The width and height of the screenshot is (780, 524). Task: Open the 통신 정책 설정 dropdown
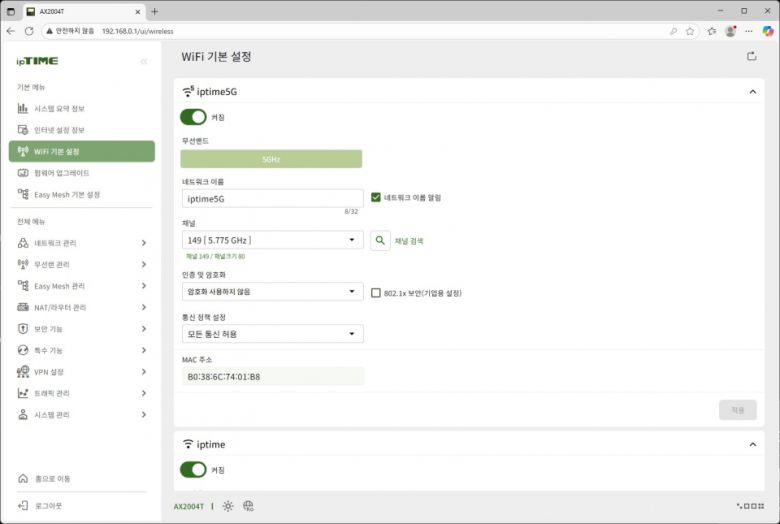[x=273, y=334]
